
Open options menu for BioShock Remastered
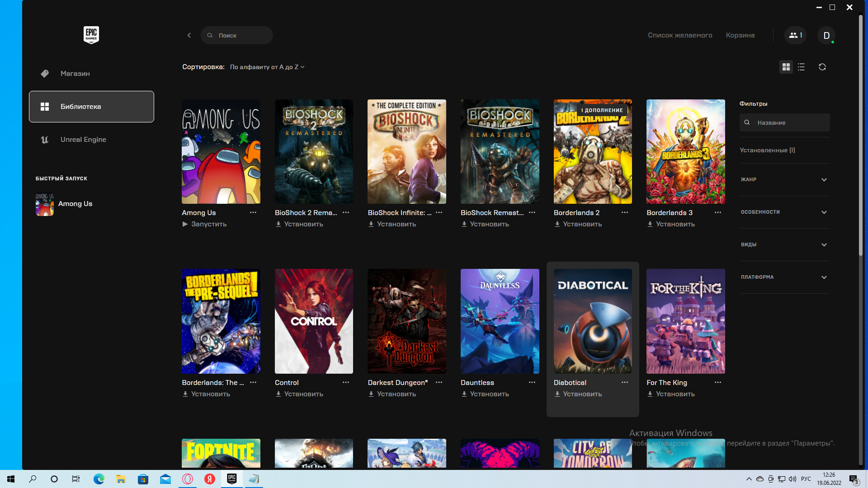coord(532,212)
